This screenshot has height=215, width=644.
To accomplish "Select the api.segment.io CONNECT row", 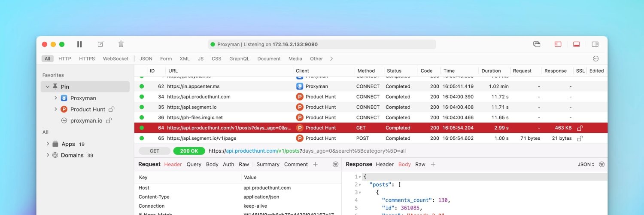I will pos(371,107).
